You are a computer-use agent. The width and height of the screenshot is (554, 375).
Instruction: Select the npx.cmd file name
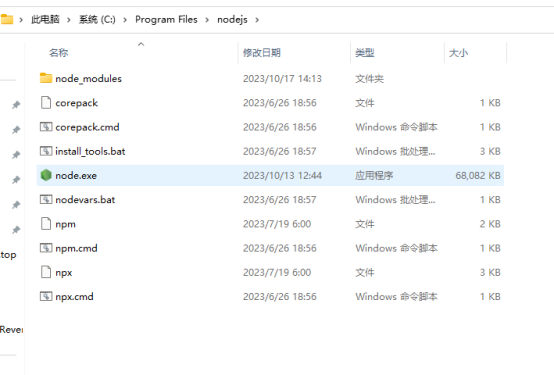point(74,297)
